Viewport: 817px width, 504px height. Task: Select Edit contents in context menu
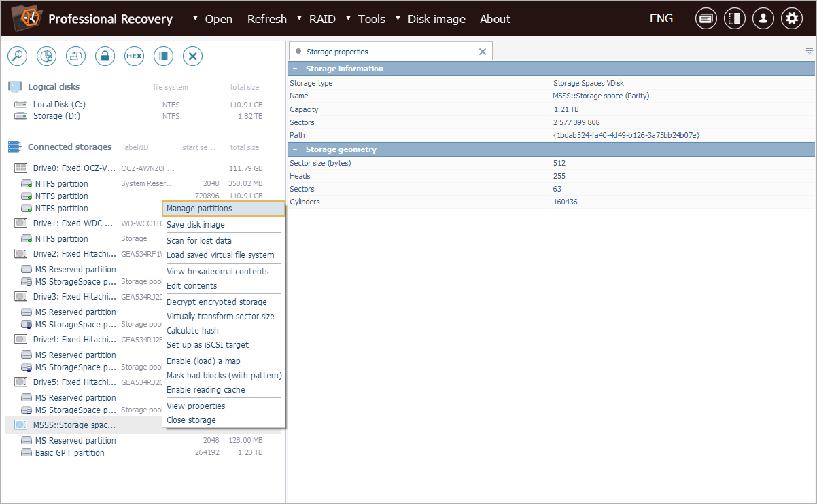click(x=224, y=285)
